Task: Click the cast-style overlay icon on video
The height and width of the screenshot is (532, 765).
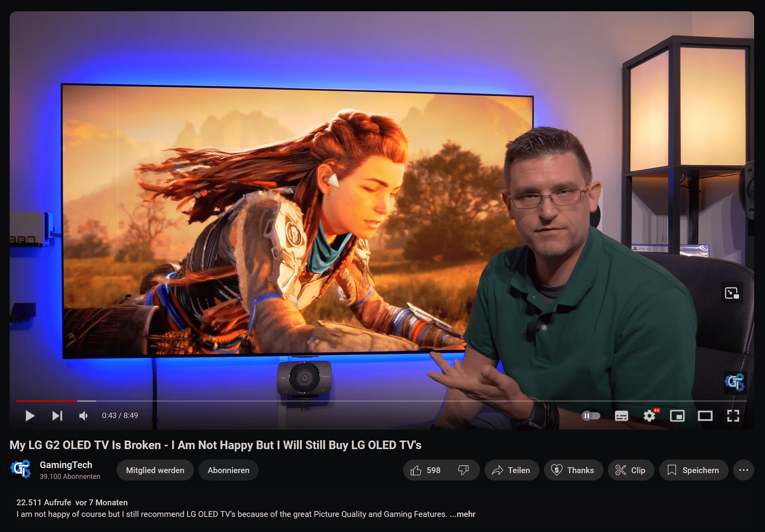Action: pos(732,293)
